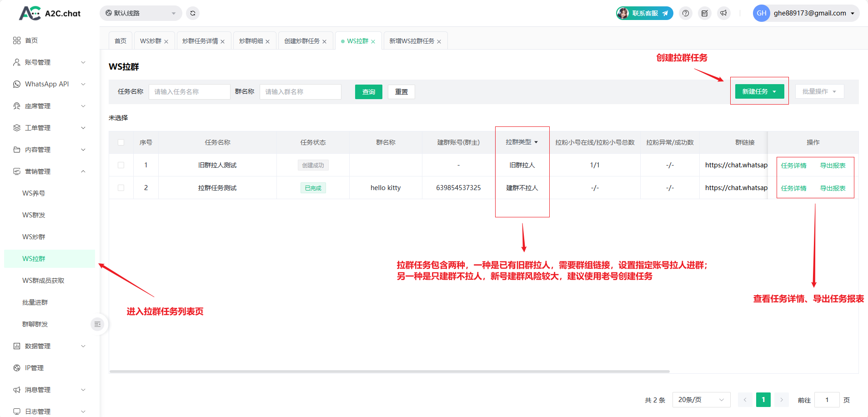
Task: Click the refresh line icon
Action: (x=193, y=13)
